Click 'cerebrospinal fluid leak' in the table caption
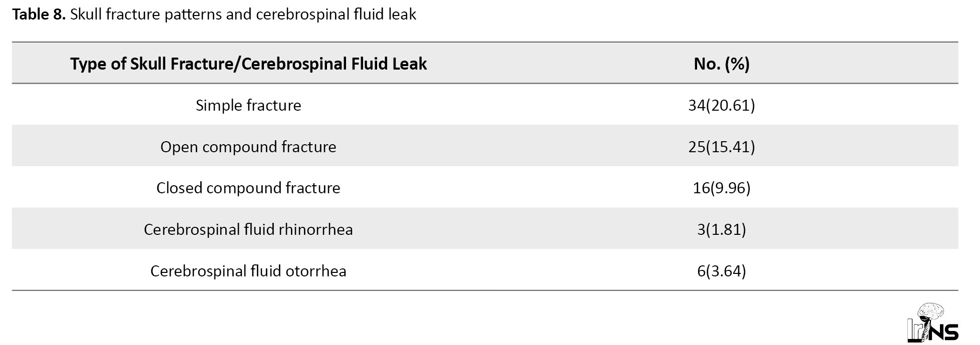The height and width of the screenshot is (345, 980). pos(336,15)
